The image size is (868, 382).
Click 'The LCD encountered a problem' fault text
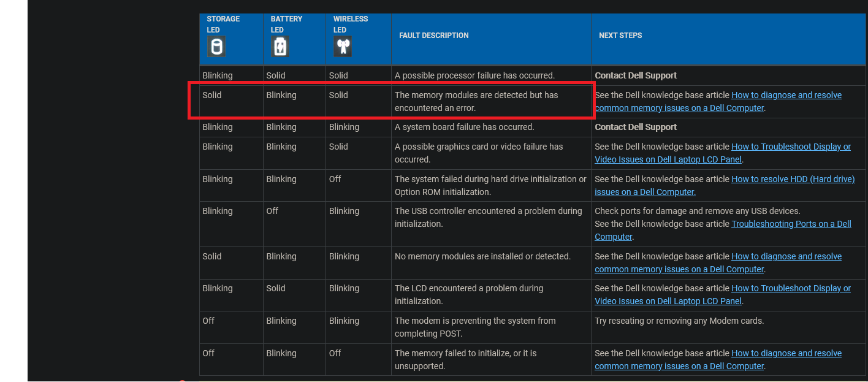[469, 295]
